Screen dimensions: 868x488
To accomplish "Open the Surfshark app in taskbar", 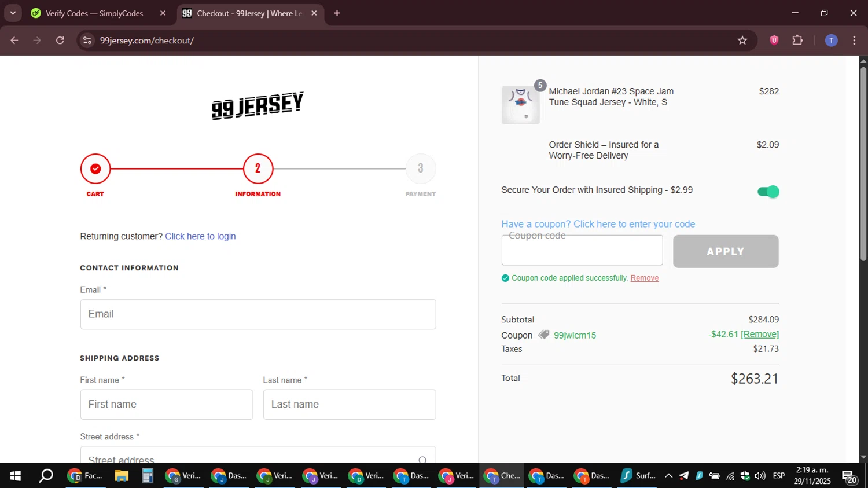I will coord(638,476).
